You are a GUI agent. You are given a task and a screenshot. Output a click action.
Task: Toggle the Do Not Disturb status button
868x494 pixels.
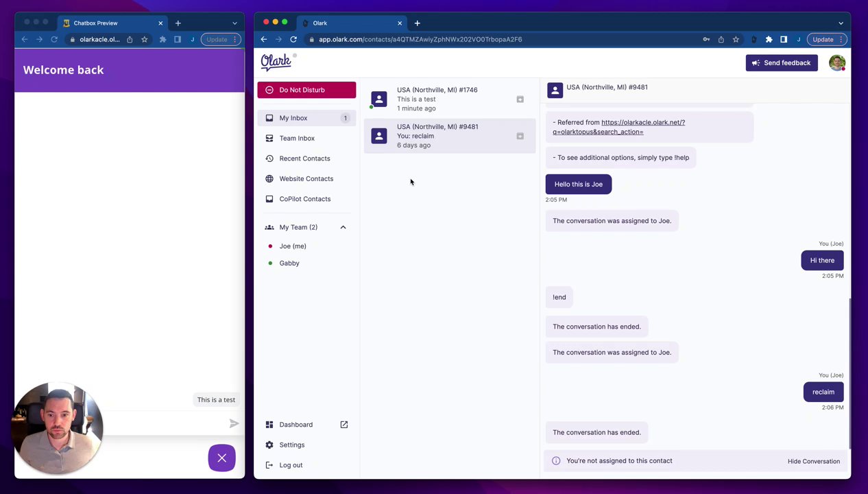[x=306, y=90]
